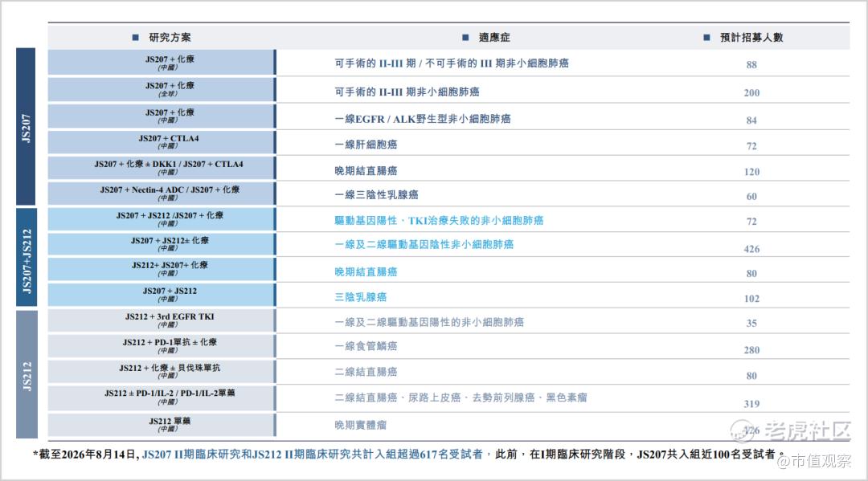
Task: Select 一線EGFR / ALK野生型非小細胞肺癌
Action: pos(423,118)
